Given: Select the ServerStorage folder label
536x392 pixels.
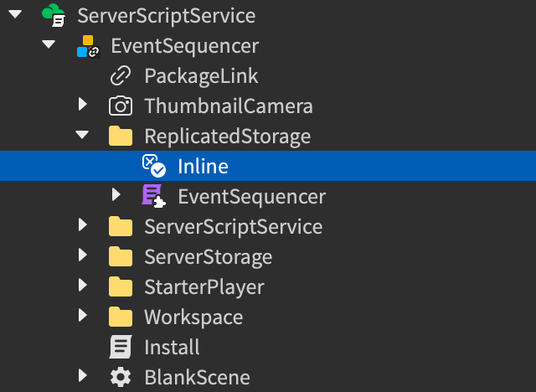Looking at the screenshot, I should (208, 257).
